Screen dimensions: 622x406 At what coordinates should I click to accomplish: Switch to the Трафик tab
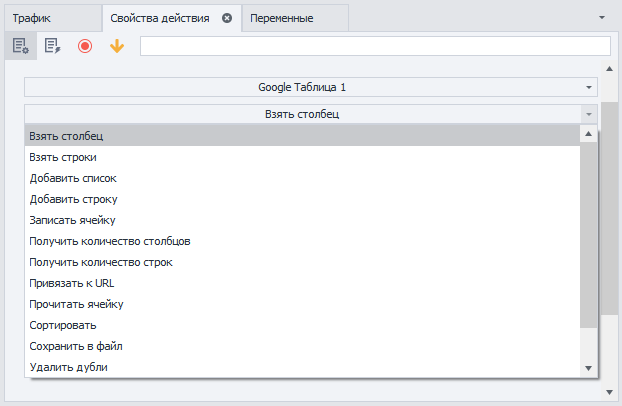click(x=32, y=18)
